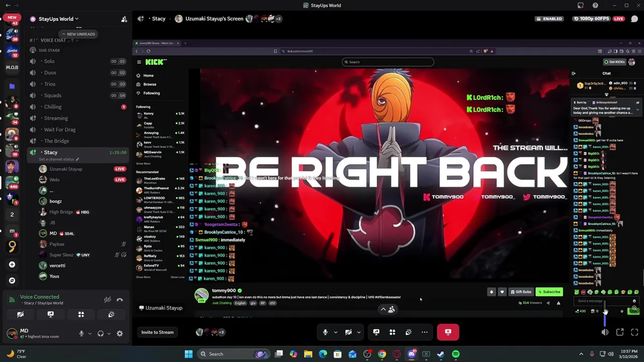Image resolution: width=644 pixels, height=362 pixels.
Task: Toggle microphone mute in the user panel
Action: pos(81,333)
